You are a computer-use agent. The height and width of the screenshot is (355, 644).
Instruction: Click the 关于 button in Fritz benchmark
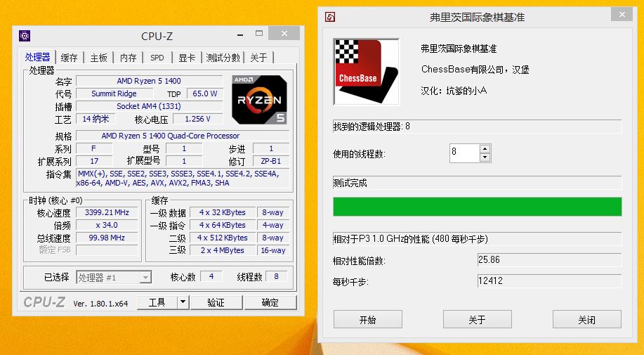pyautogui.click(x=478, y=320)
